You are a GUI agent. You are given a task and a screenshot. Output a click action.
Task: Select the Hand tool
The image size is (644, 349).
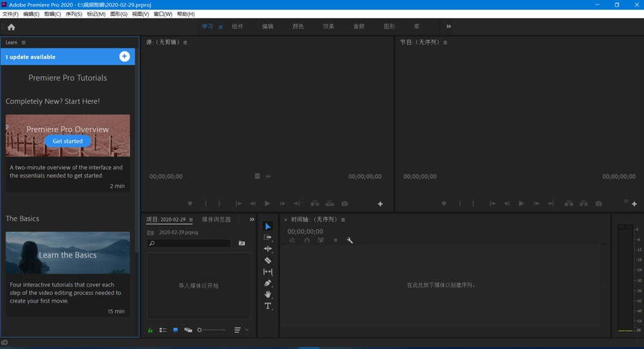pyautogui.click(x=268, y=294)
